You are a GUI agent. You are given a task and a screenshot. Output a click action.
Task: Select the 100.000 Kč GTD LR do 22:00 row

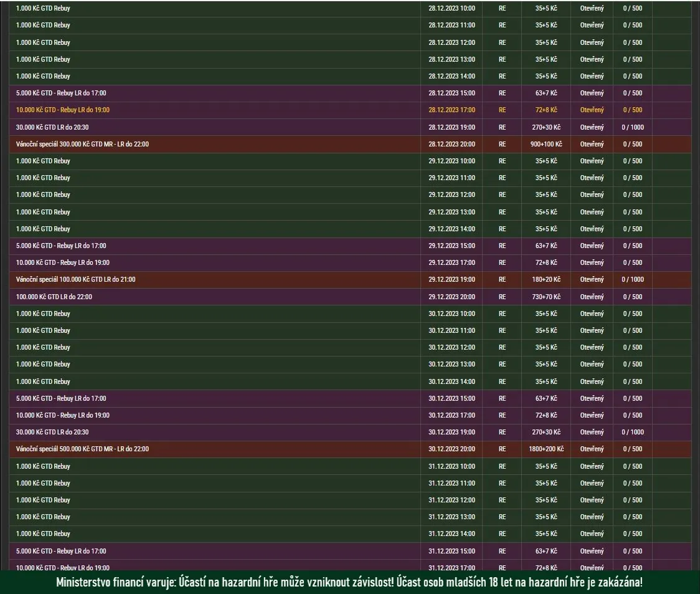(x=54, y=297)
